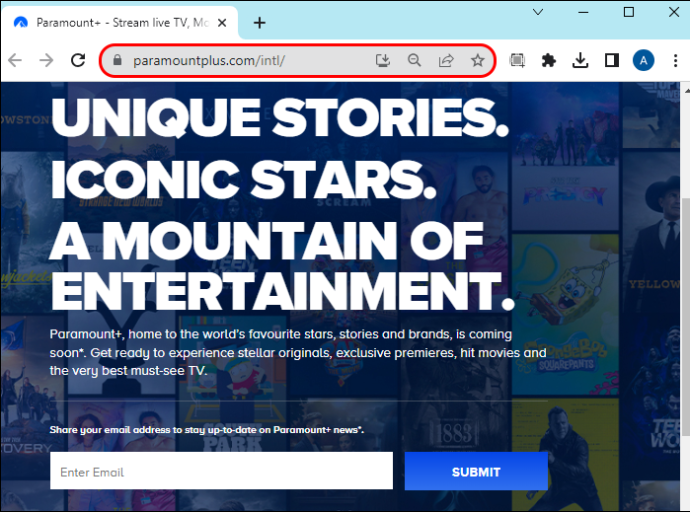
Task: Click the paramountplus.com/intl/ address text
Action: click(x=209, y=60)
